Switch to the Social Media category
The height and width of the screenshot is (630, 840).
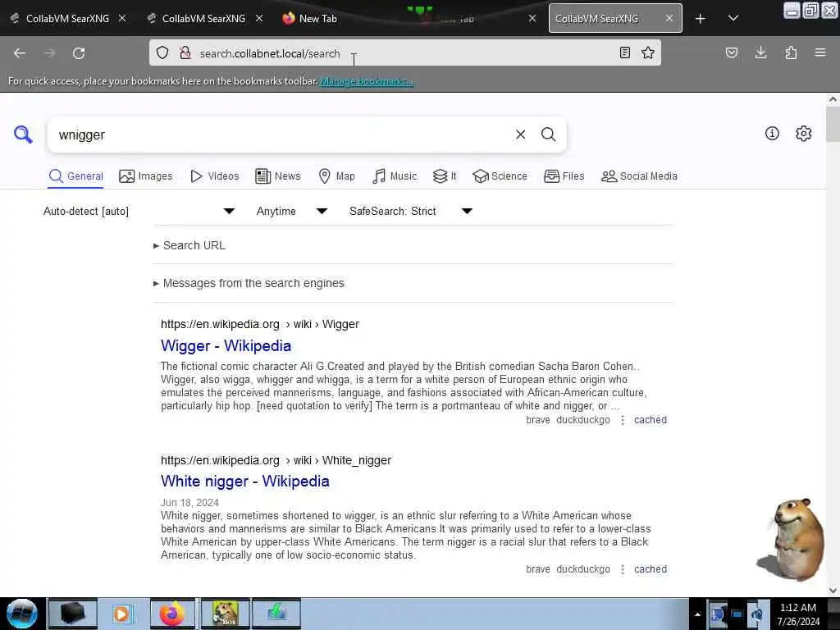[x=639, y=176]
